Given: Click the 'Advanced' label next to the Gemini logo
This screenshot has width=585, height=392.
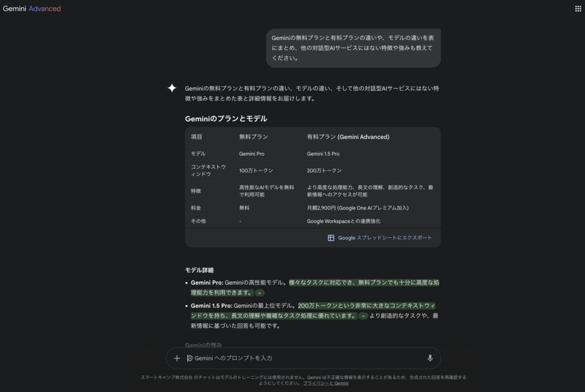Looking at the screenshot, I should pyautogui.click(x=46, y=9).
